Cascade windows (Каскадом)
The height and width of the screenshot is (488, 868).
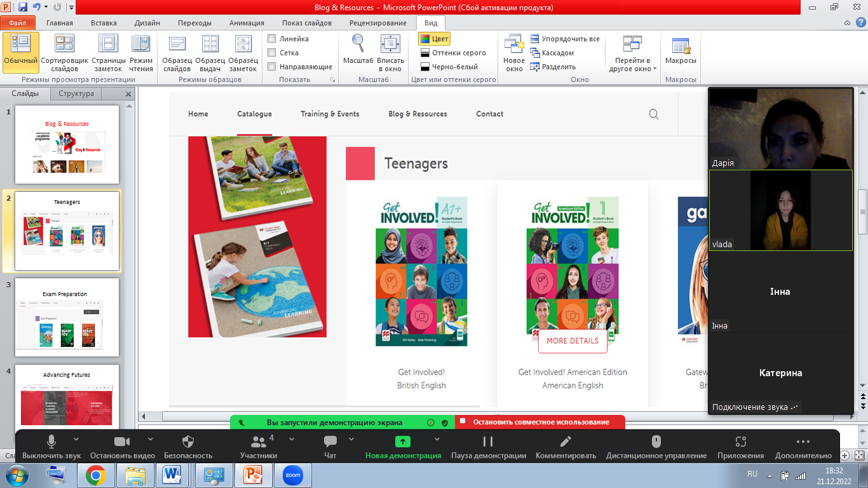click(x=552, y=53)
